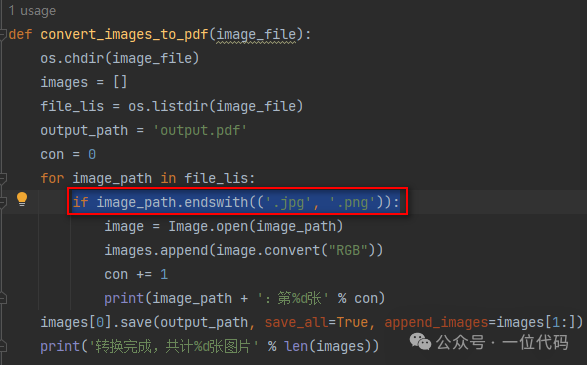Collapse the convert_images_to_pdf function fold marker
The height and width of the screenshot is (365, 587).
click(x=3, y=35)
